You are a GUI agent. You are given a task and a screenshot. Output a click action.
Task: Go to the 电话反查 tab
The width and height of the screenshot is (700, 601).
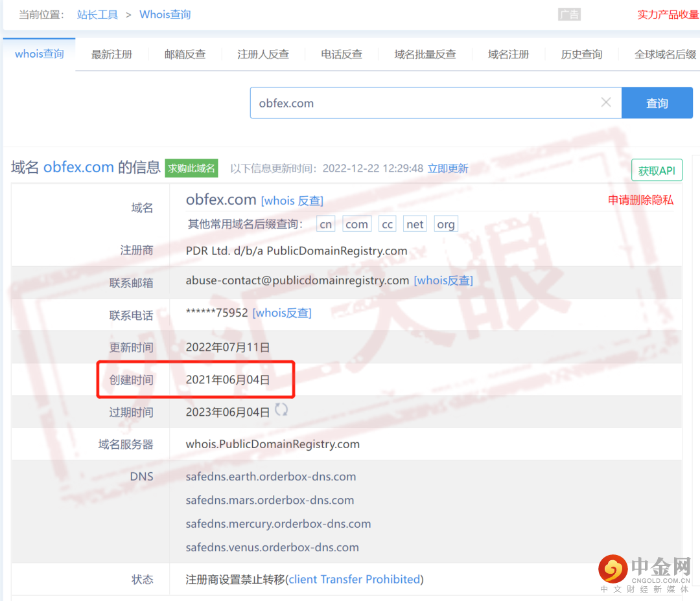(x=342, y=54)
